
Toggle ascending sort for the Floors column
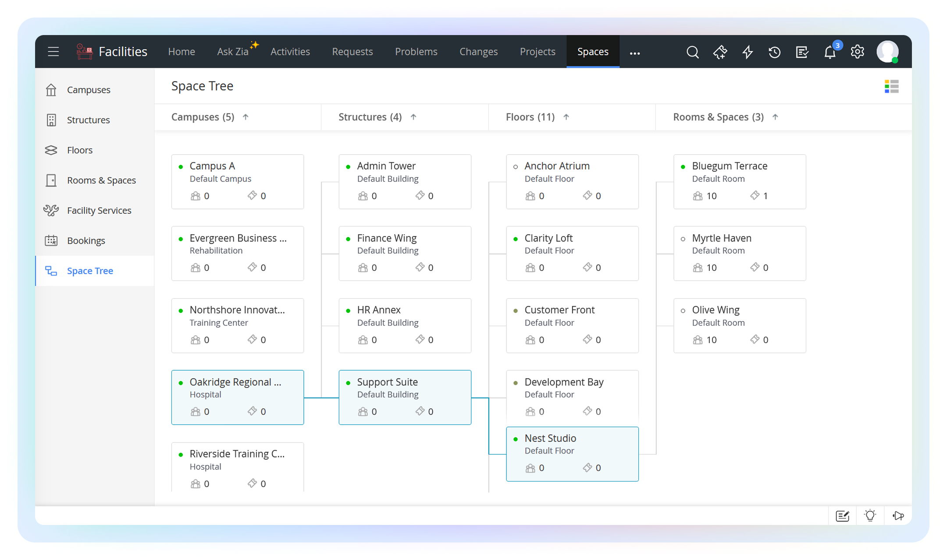tap(566, 117)
